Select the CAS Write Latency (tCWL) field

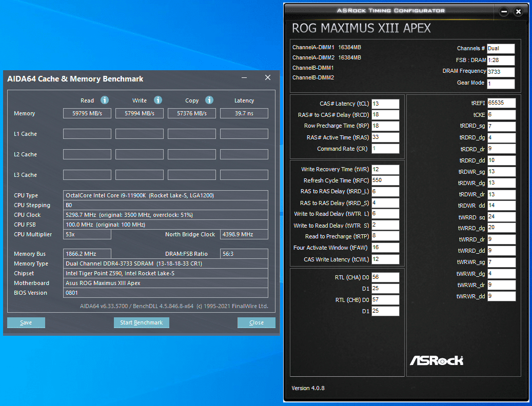click(x=385, y=259)
